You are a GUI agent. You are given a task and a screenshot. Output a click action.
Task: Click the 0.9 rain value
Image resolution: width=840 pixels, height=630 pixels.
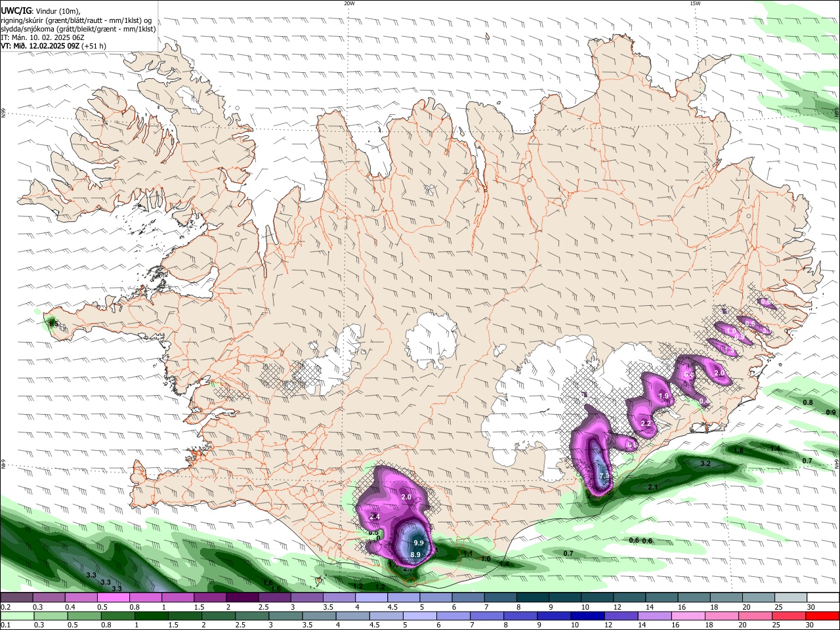(x=831, y=412)
